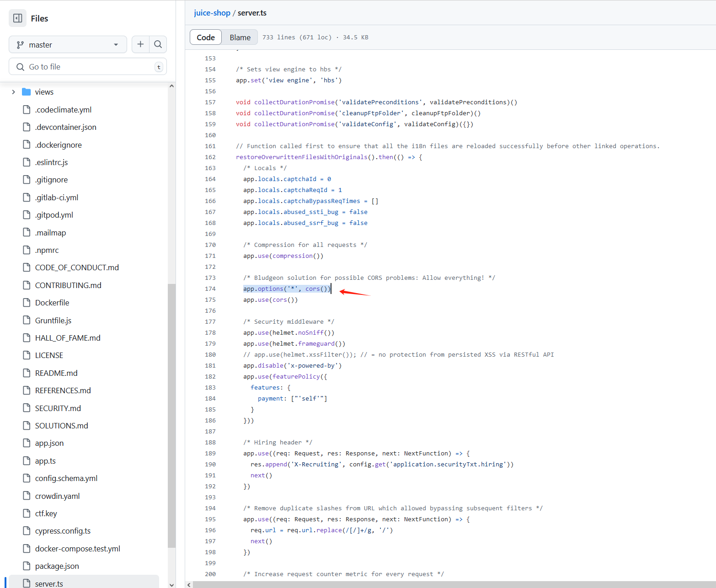Click the code horizontal scrollbar
This screenshot has width=716, height=588.
pos(454,584)
